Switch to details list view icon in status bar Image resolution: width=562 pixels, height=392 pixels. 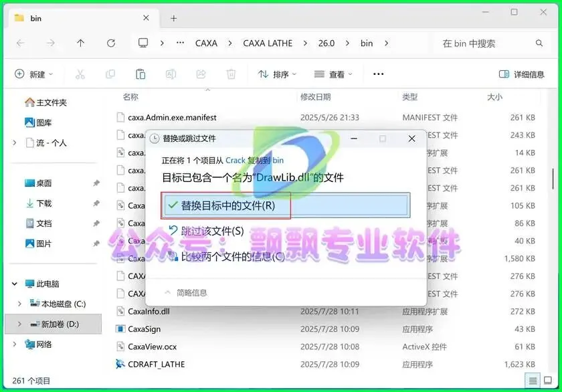pos(533,381)
